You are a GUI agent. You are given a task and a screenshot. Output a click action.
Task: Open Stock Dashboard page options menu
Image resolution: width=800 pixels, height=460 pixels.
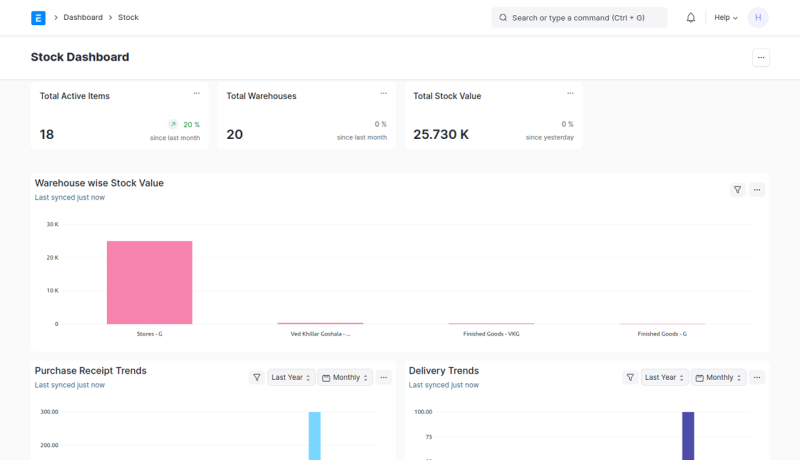tap(761, 58)
